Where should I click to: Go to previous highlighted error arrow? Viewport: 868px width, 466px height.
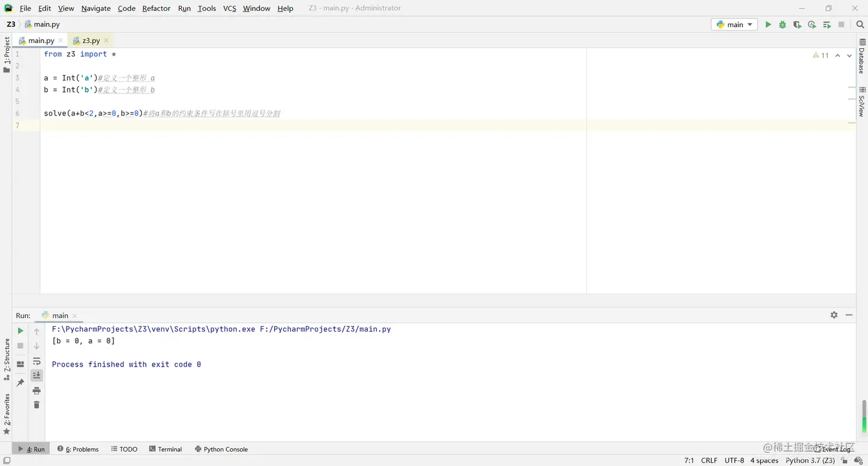tap(838, 55)
